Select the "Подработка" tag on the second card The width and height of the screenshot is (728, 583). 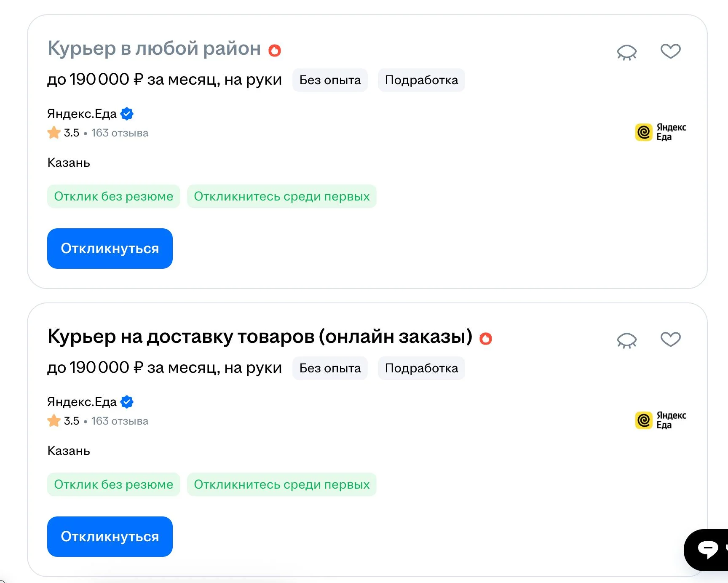421,368
